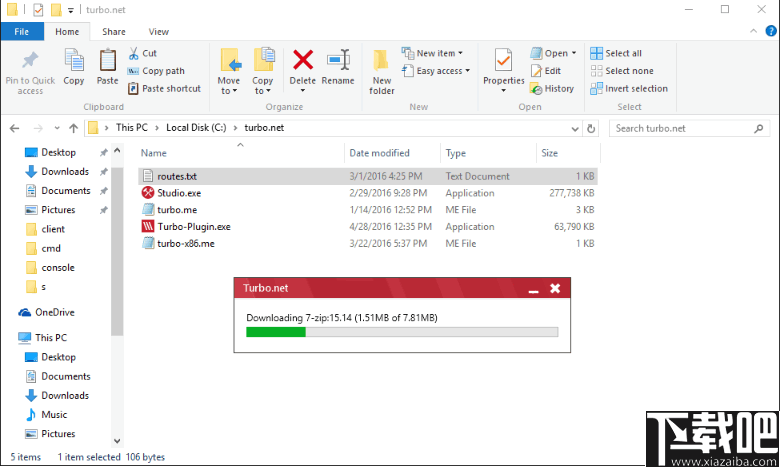Click Select all
781x467 pixels.
click(x=616, y=53)
